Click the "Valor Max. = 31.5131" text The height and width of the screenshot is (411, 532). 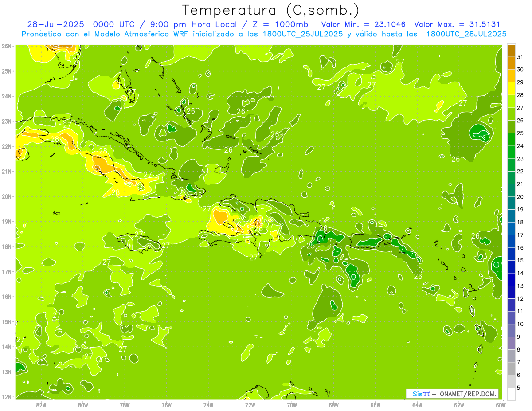pos(457,24)
